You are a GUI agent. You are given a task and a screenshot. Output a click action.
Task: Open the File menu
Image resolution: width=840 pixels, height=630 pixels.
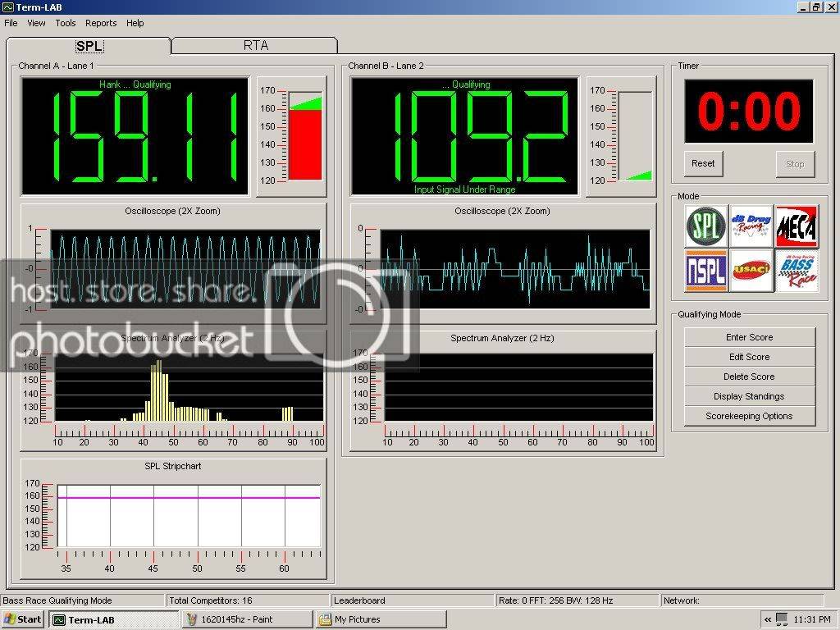(11, 23)
